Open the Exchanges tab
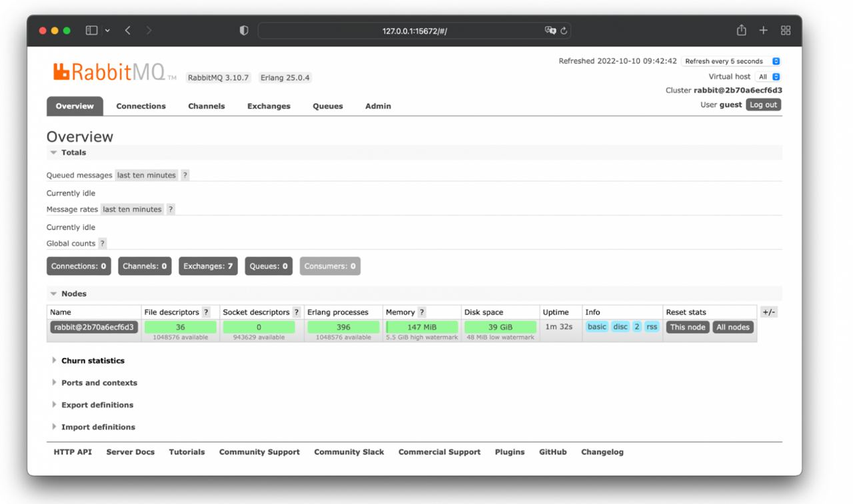 tap(269, 106)
